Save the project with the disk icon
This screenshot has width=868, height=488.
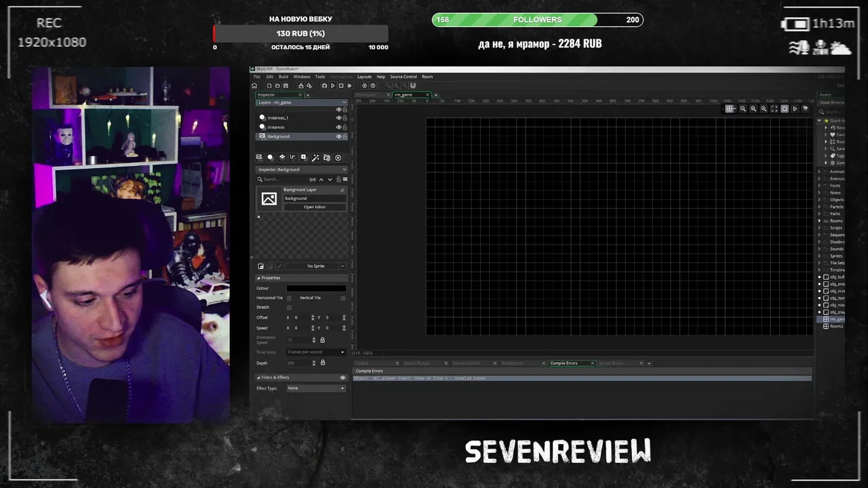point(285,86)
